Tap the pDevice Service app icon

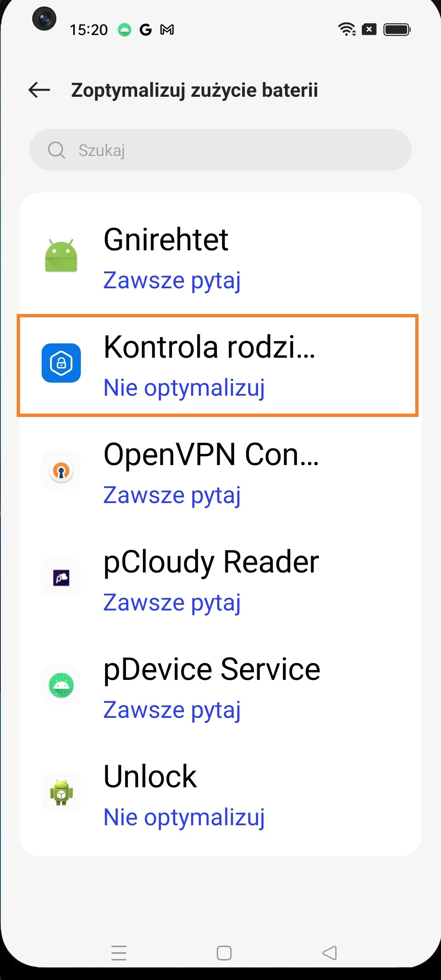pyautogui.click(x=61, y=685)
